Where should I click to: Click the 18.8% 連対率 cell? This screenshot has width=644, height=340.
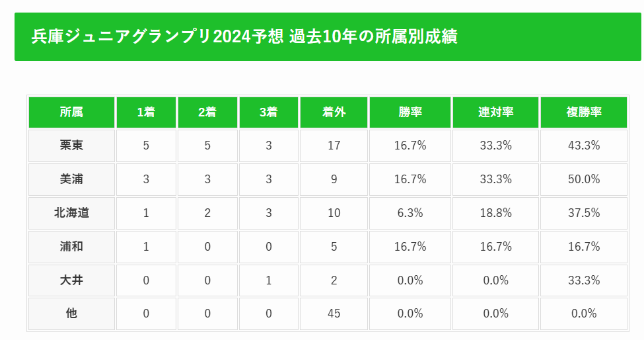(x=496, y=213)
